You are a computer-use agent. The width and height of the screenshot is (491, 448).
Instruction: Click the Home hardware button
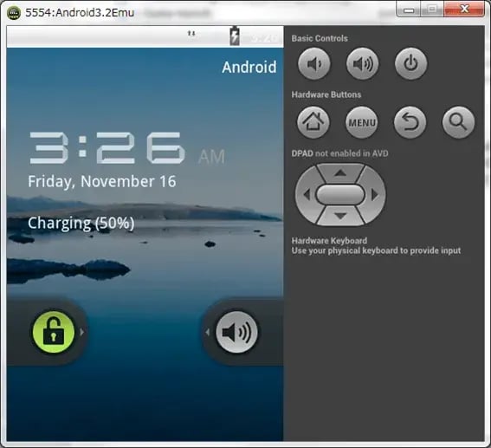coord(313,122)
